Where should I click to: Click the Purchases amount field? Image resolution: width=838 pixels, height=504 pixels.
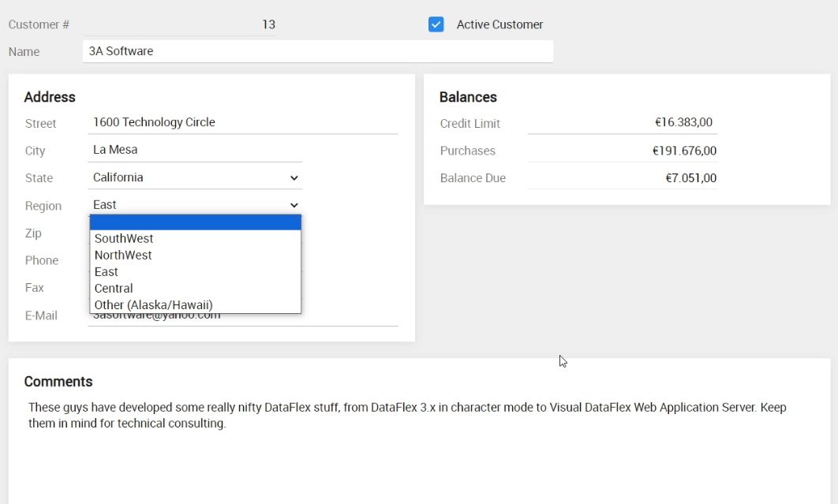(622, 151)
